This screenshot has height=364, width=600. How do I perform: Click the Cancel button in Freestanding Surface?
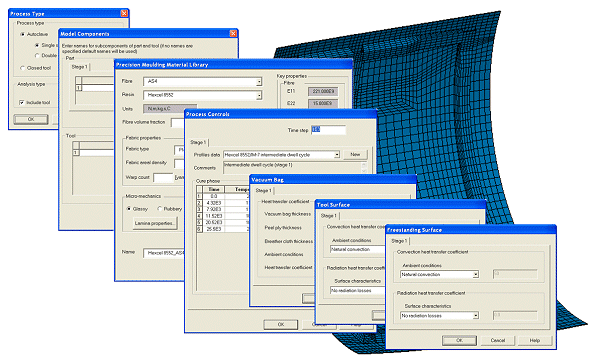(x=497, y=340)
